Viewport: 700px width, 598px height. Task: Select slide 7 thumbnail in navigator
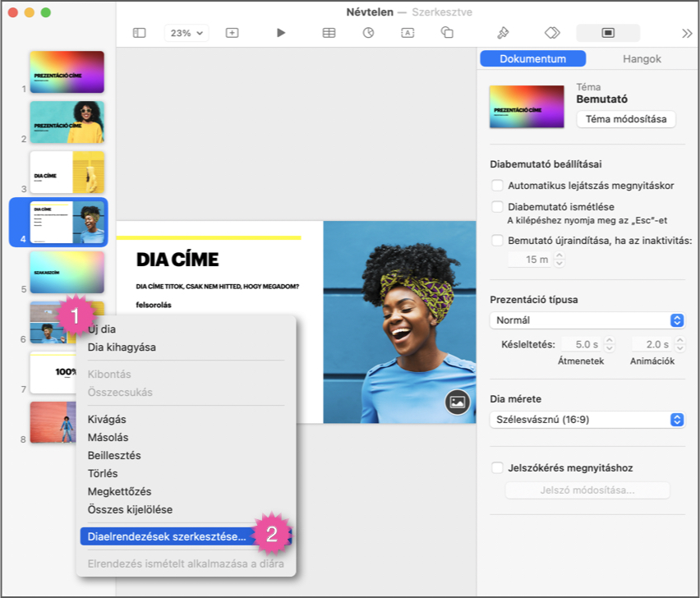(x=53, y=372)
